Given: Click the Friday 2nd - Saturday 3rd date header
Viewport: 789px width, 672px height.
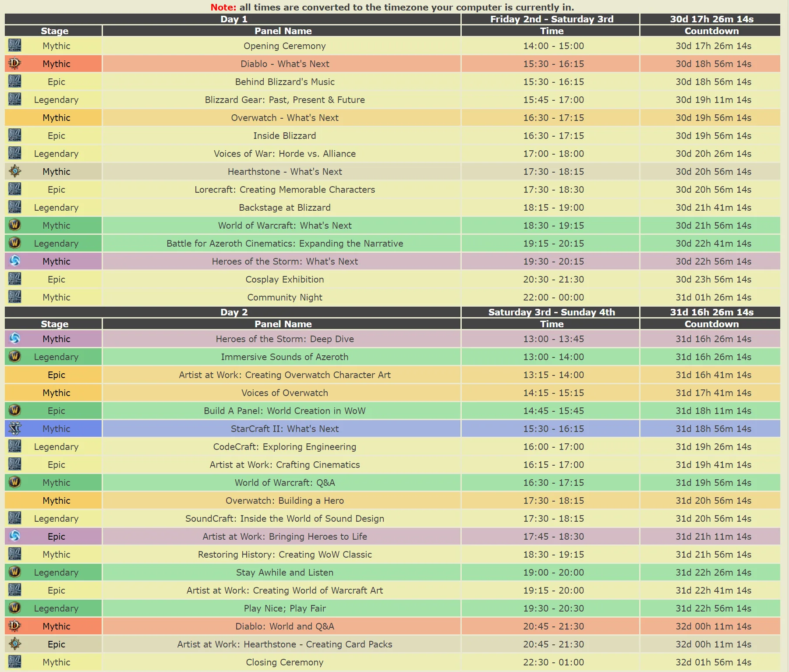Looking at the screenshot, I should point(550,19).
